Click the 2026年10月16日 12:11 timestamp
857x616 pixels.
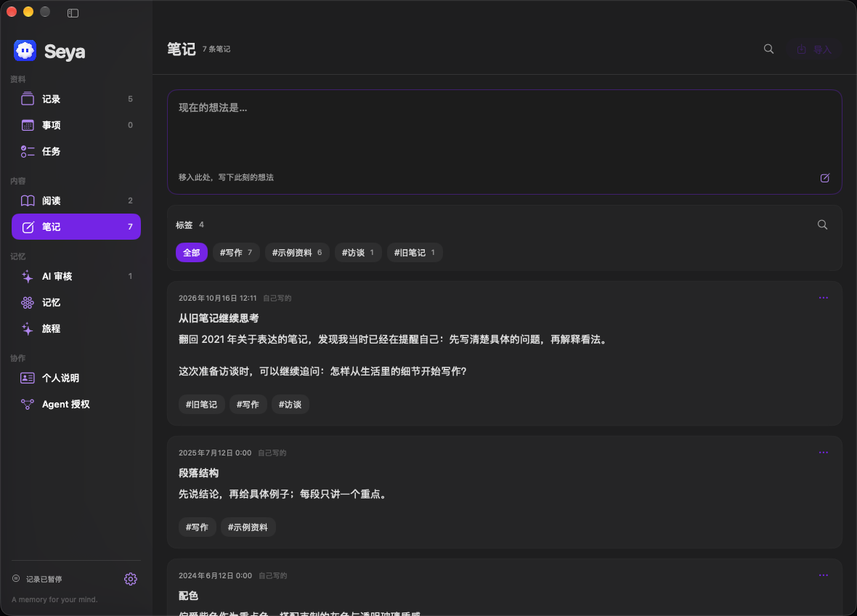[x=218, y=298]
